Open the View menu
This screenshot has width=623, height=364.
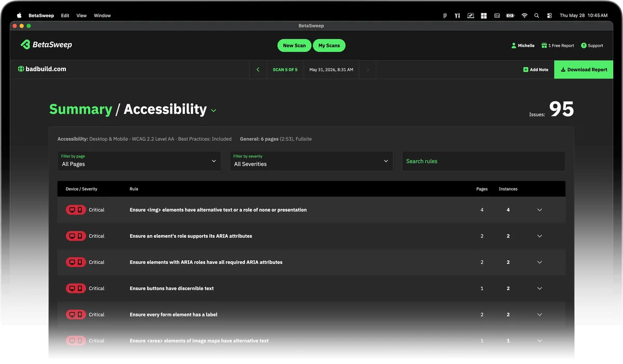pos(82,16)
